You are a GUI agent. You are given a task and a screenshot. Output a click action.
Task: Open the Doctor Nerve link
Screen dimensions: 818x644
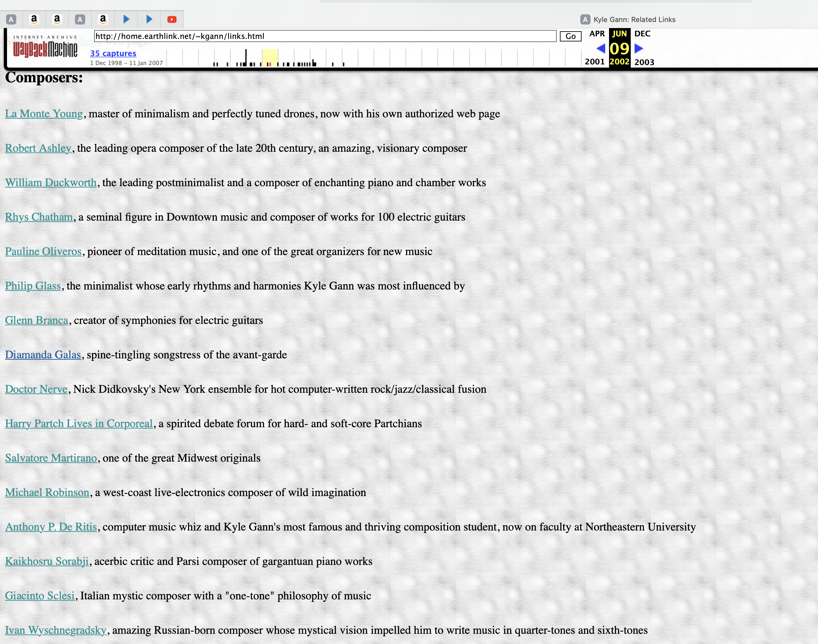coord(36,389)
